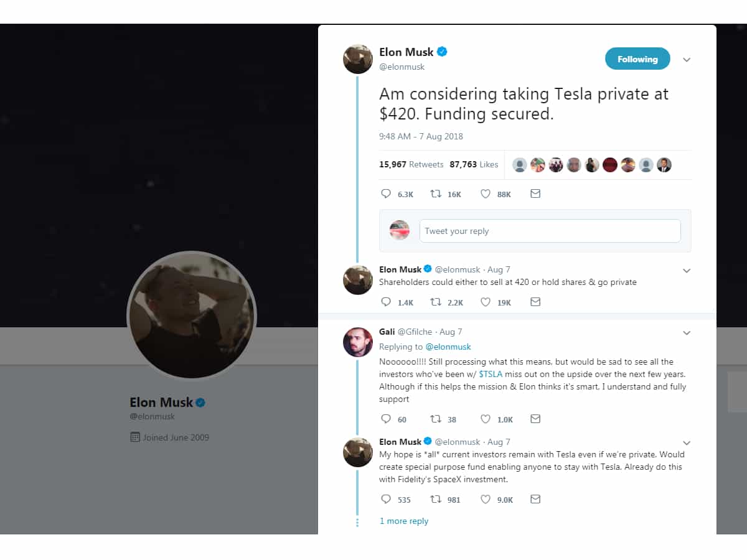This screenshot has height=560, width=747.
Task: Click the Tweet your reply field
Action: [x=550, y=231]
